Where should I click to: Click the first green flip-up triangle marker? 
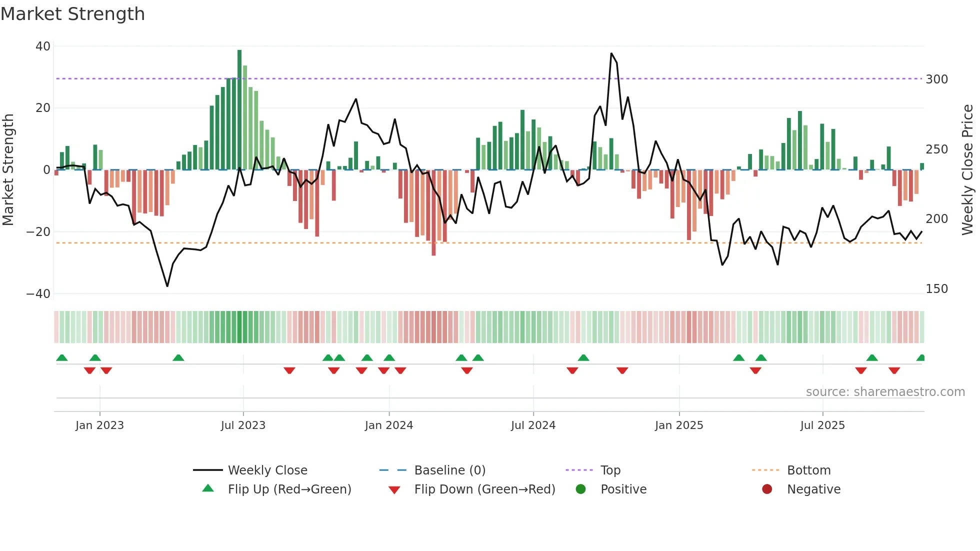point(62,358)
